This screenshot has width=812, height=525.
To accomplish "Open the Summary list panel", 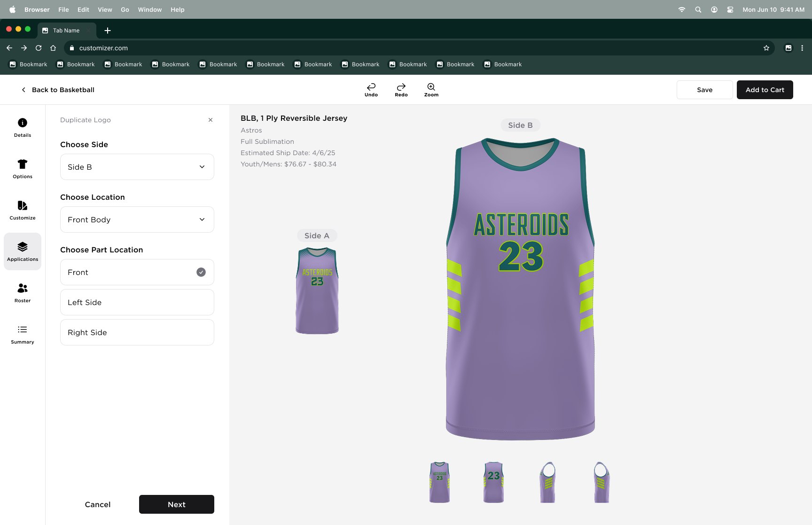I will tap(23, 334).
